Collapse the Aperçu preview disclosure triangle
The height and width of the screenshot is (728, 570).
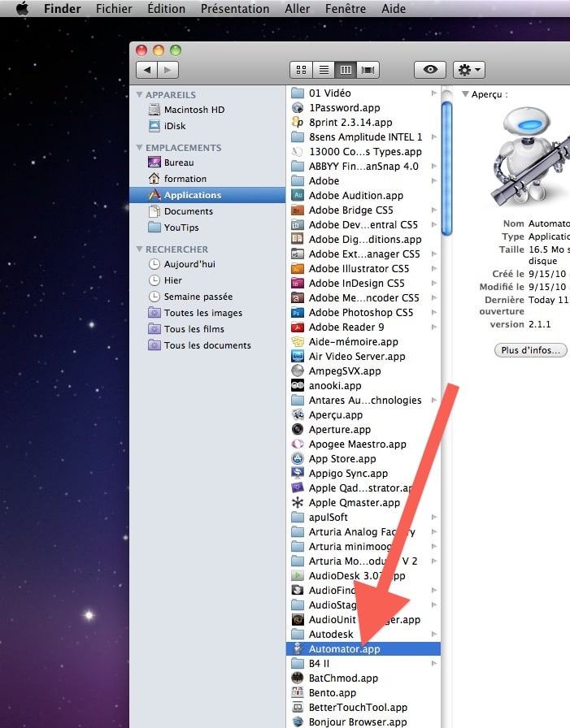click(x=465, y=94)
